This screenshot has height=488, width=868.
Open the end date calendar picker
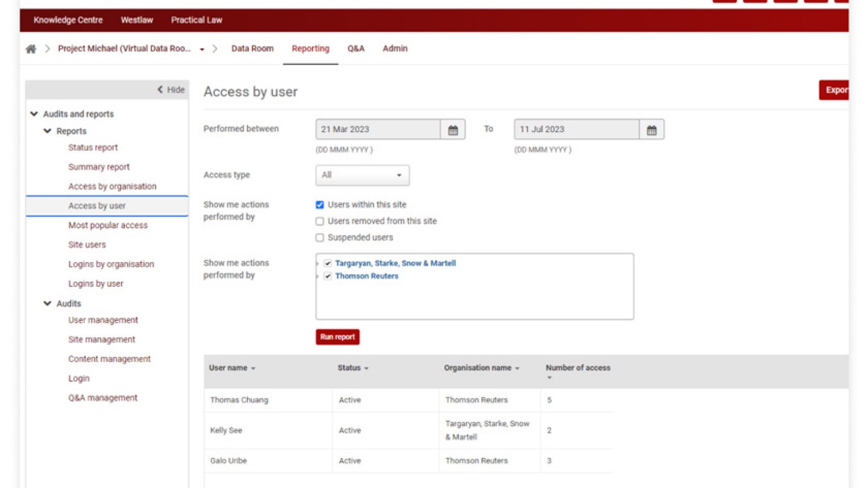point(652,130)
